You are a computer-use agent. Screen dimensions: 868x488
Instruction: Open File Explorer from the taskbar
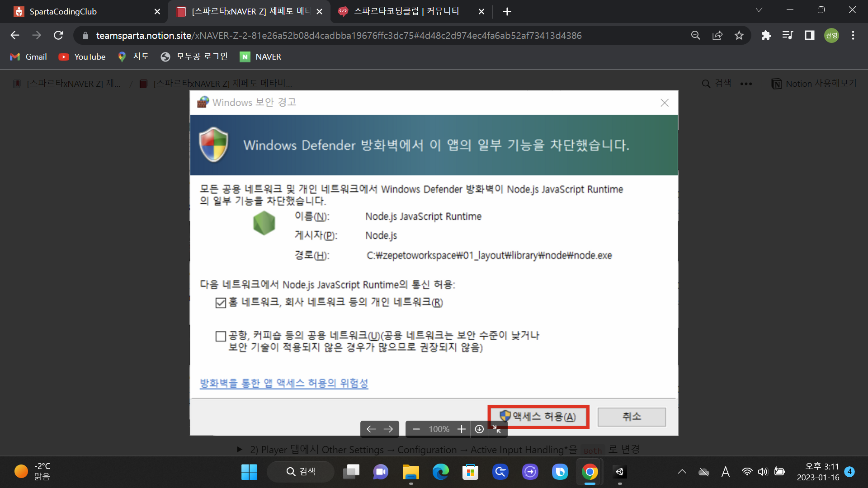[x=410, y=472]
